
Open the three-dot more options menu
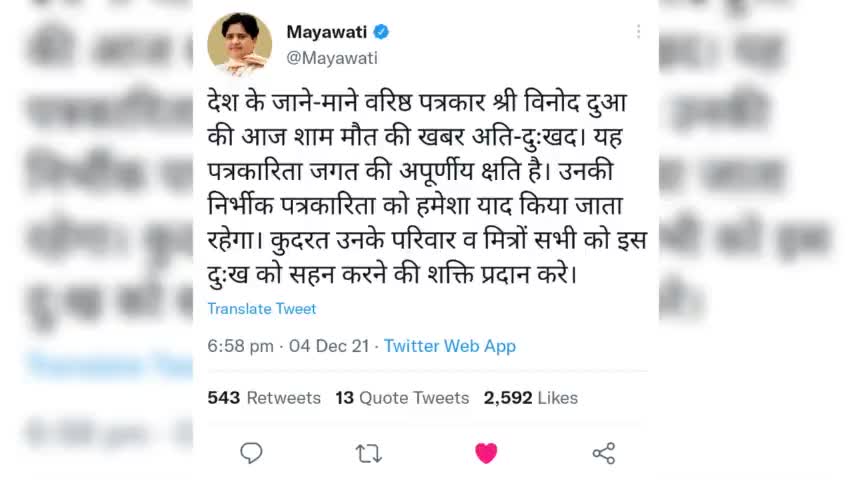[x=638, y=32]
